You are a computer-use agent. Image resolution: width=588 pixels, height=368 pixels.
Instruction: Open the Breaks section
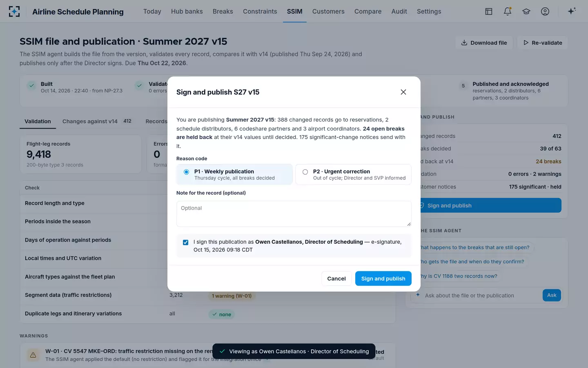[x=223, y=11]
